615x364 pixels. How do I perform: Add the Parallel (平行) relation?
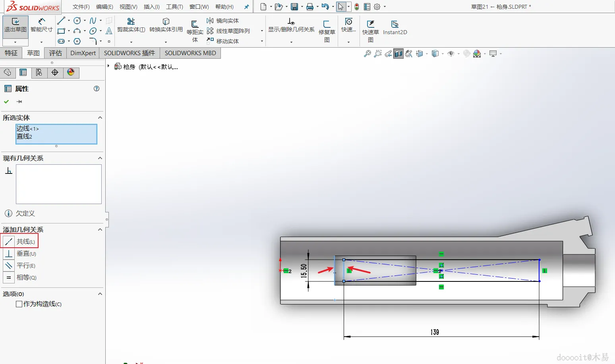point(19,265)
